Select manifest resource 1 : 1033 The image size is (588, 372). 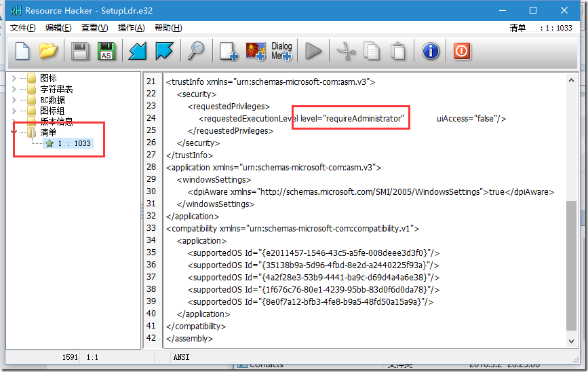point(68,143)
